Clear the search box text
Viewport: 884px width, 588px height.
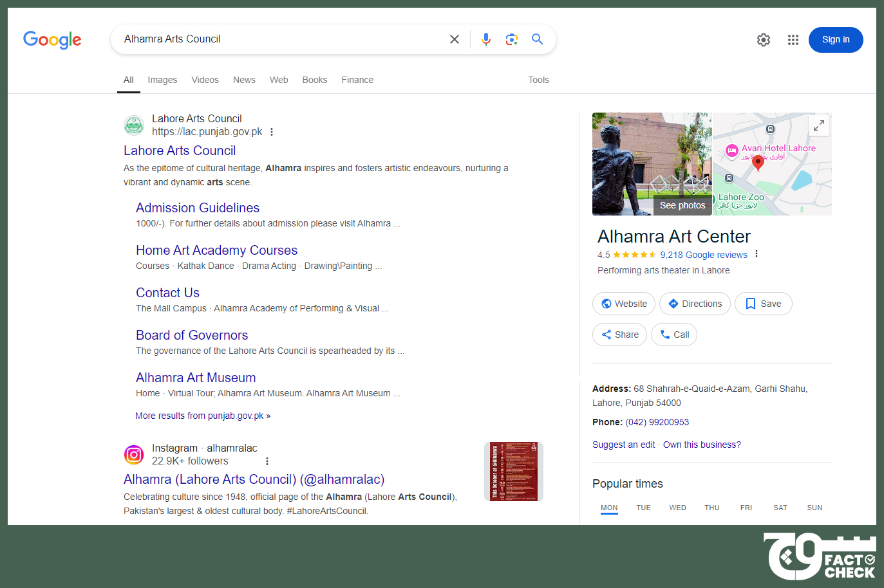tap(455, 39)
